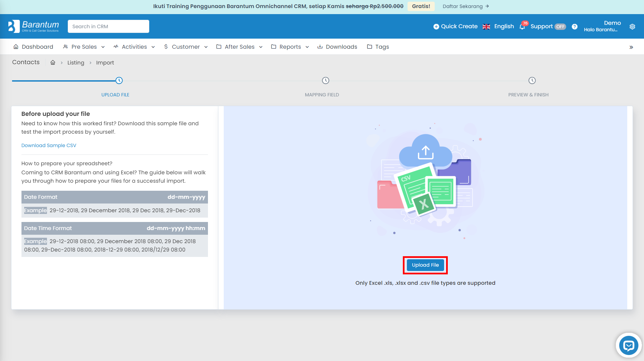Expand more menu items double-chevron
The width and height of the screenshot is (644, 361).
[x=631, y=47]
